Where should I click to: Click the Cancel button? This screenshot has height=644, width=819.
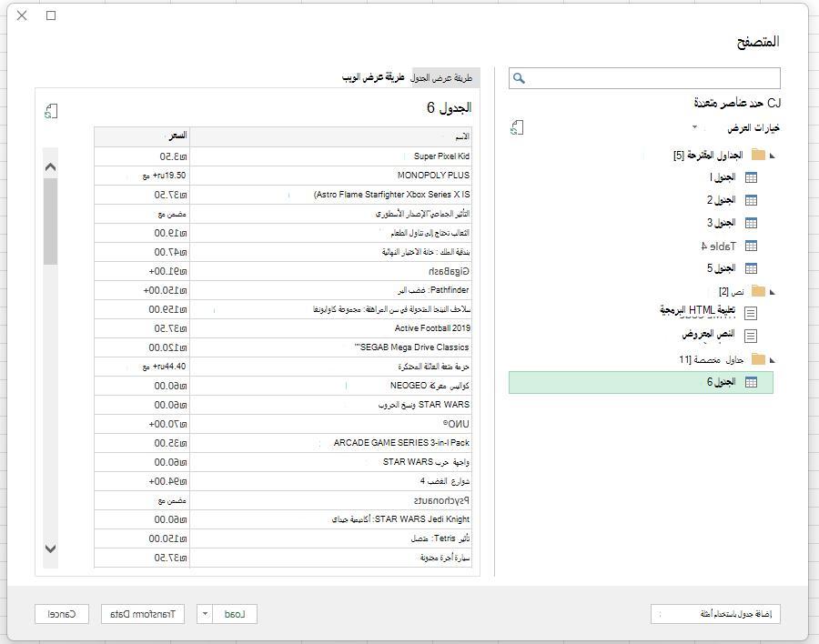click(62, 614)
